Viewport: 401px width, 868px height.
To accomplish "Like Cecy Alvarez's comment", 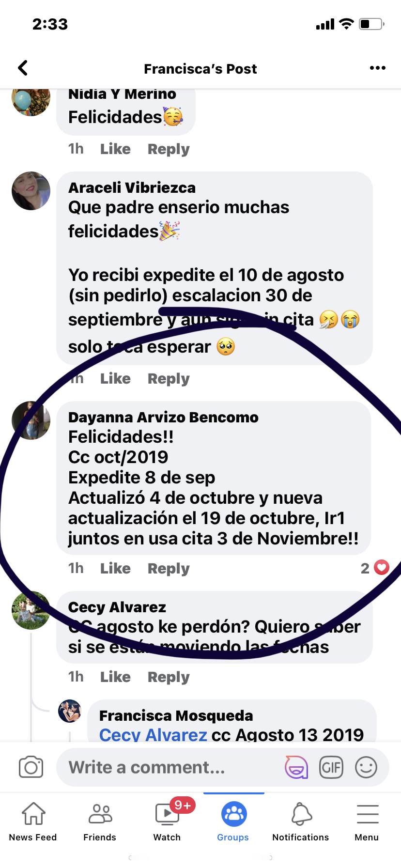I will pyautogui.click(x=115, y=677).
